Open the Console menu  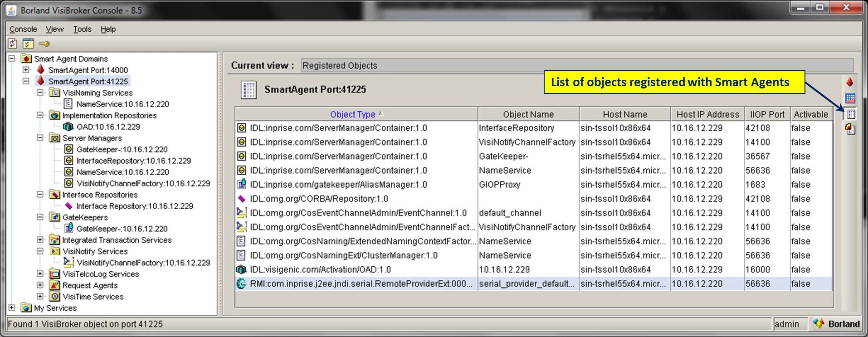click(x=23, y=29)
